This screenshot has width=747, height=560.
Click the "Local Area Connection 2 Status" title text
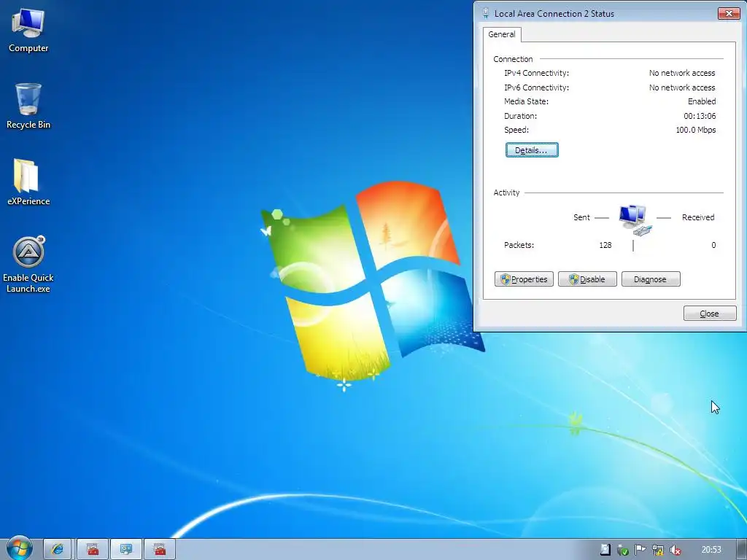[x=554, y=14]
